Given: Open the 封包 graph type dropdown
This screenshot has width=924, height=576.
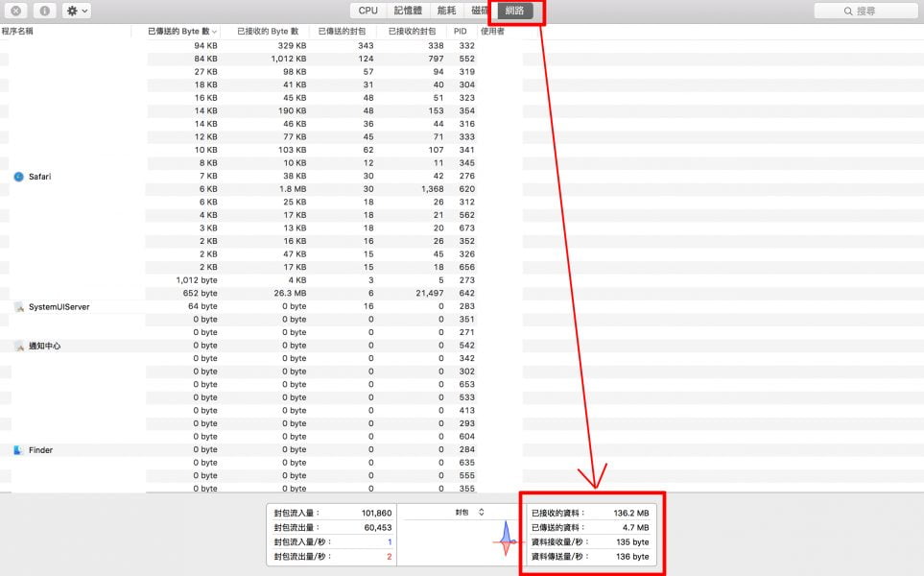Looking at the screenshot, I should (470, 513).
